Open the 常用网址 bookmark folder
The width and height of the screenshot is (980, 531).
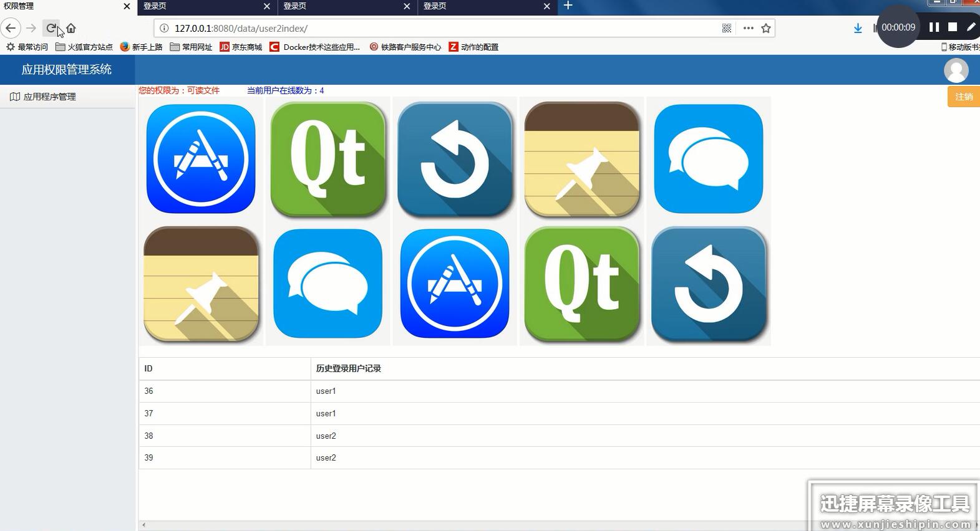pyautogui.click(x=191, y=47)
